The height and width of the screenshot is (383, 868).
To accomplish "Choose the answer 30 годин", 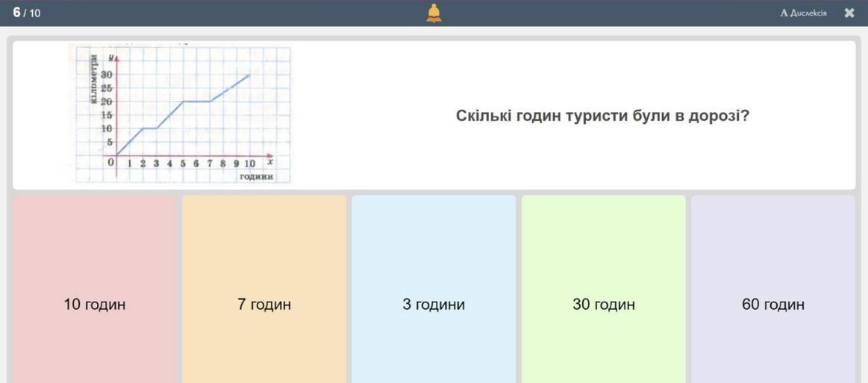I will pyautogui.click(x=603, y=289).
